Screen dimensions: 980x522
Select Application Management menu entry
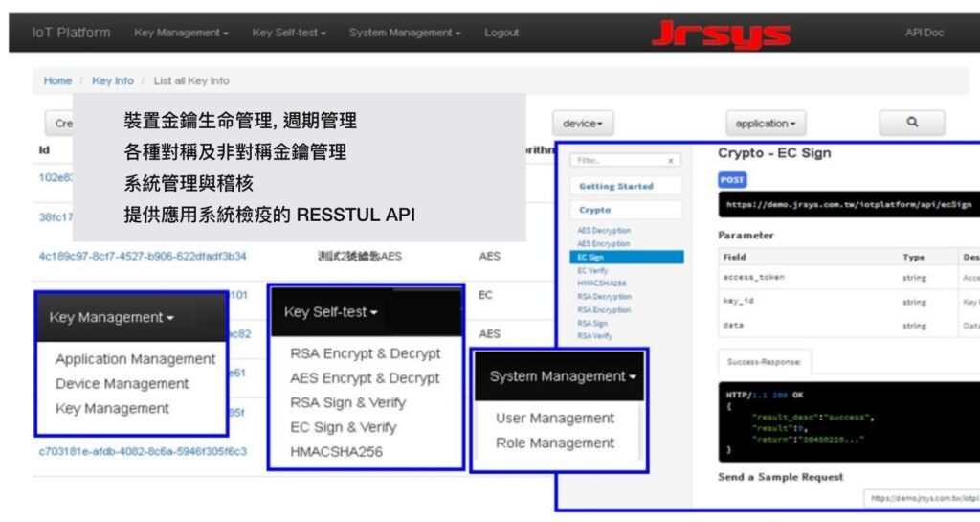pos(135,359)
